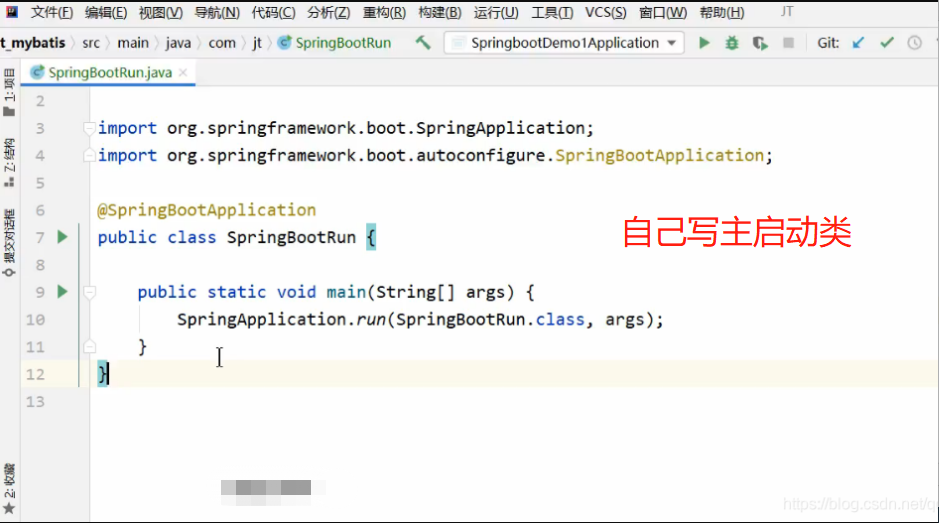The width and height of the screenshot is (939, 523).
Task: Open the 2: Favorites tool window
Action: 9,489
